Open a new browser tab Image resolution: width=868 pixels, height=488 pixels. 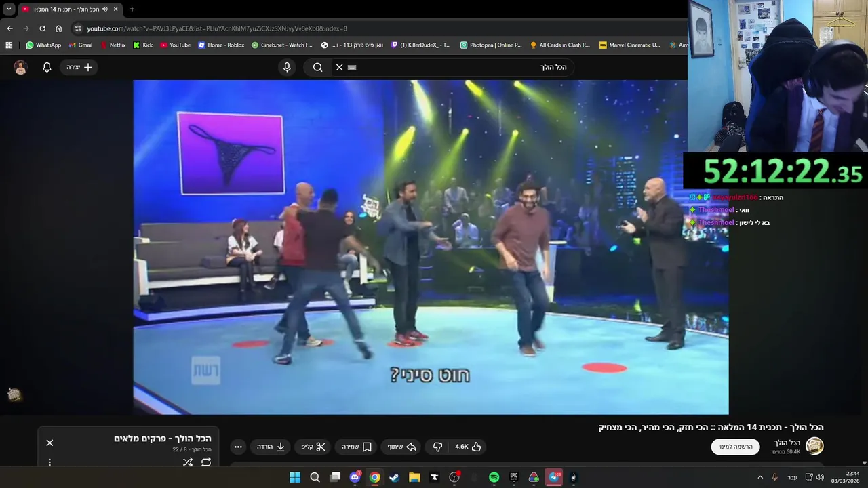click(x=132, y=9)
